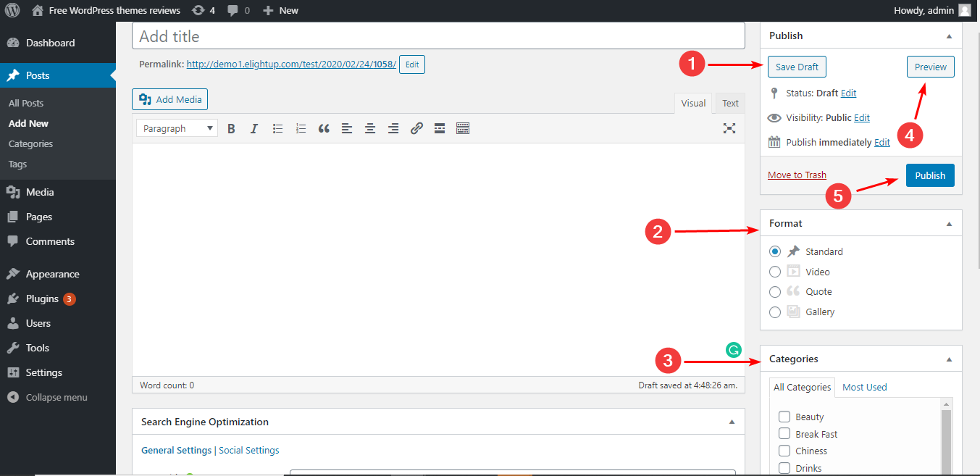
Task: Insert a blockquote
Action: tap(324, 128)
